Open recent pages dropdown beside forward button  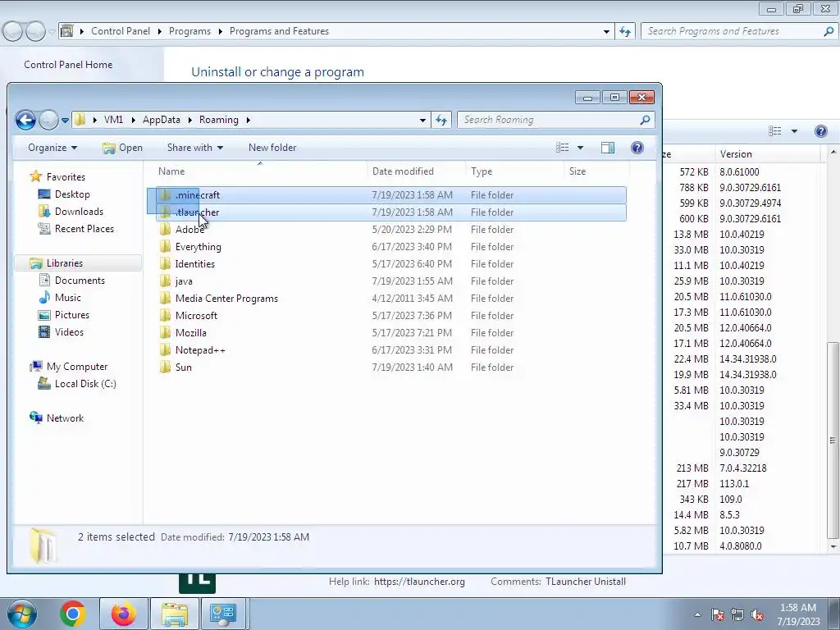[x=65, y=121]
